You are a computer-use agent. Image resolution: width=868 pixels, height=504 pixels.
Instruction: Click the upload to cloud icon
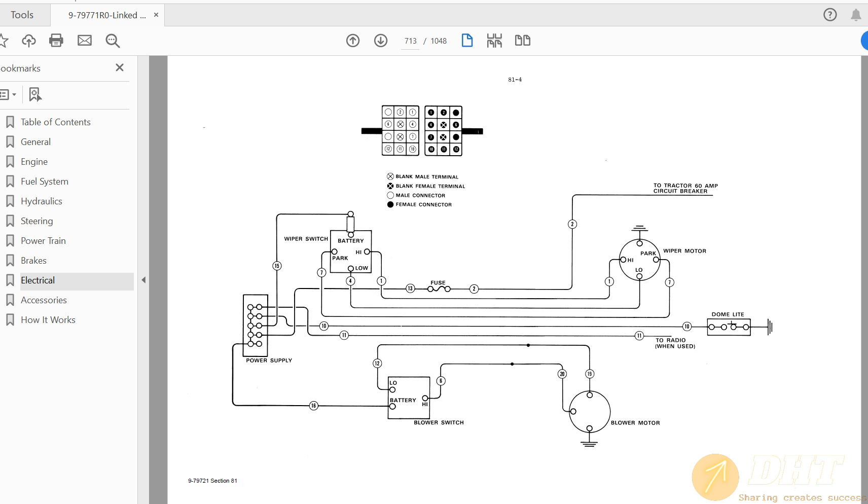click(29, 41)
